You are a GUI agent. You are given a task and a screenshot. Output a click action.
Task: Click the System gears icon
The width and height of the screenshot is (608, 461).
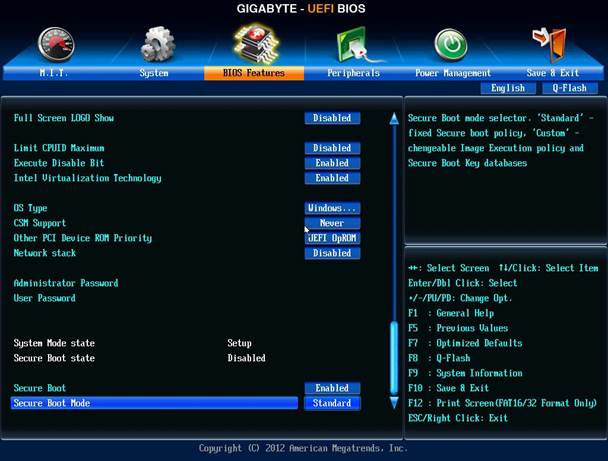156,44
